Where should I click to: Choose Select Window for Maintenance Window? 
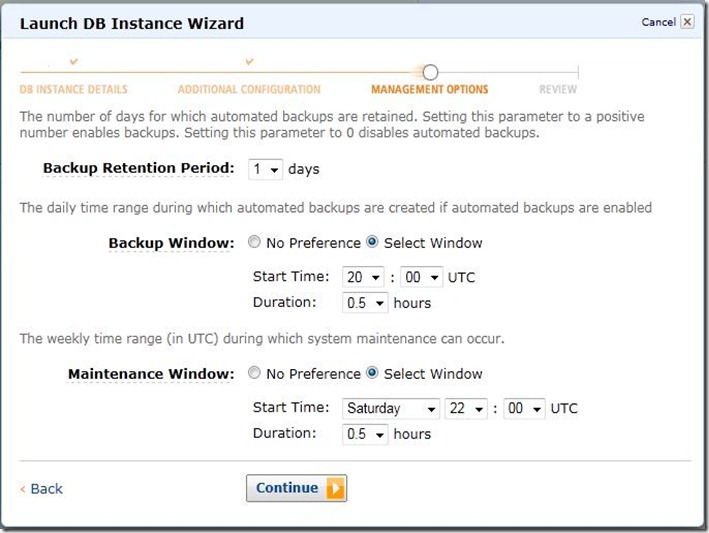point(373,374)
